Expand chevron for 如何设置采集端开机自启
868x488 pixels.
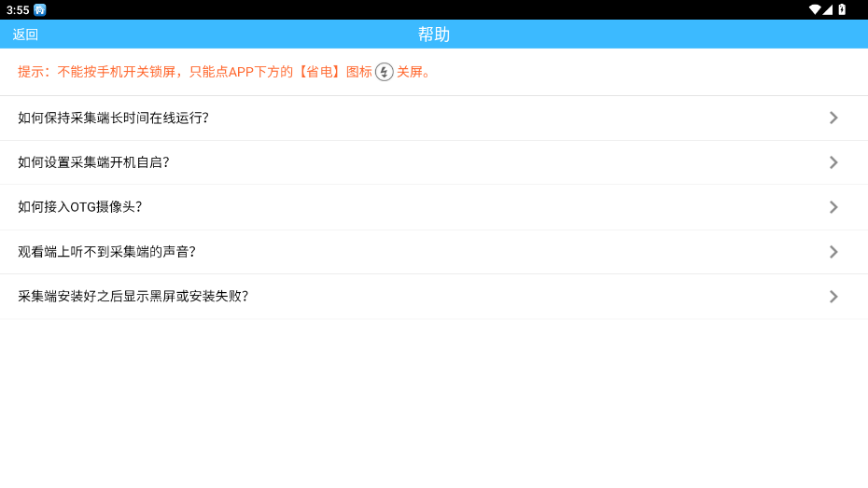click(833, 162)
